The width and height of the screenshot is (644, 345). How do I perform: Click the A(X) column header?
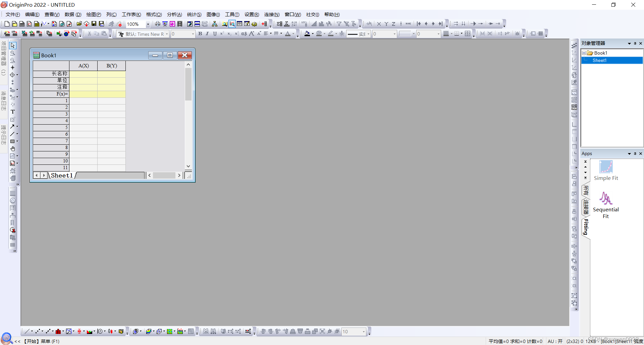click(x=84, y=66)
